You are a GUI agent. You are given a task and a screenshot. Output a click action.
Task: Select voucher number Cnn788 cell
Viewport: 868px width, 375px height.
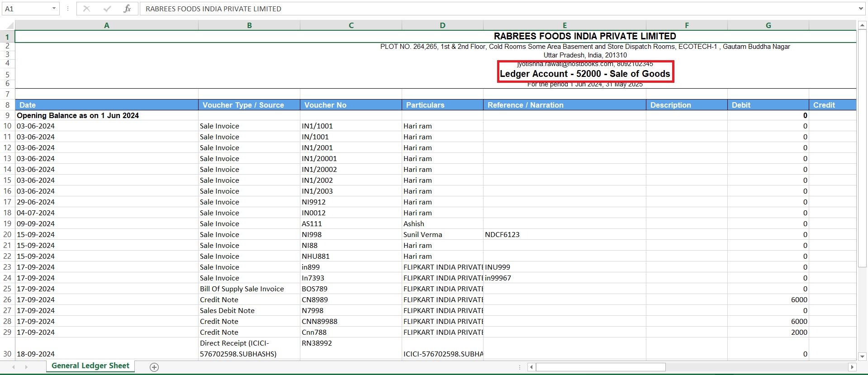[x=351, y=332]
